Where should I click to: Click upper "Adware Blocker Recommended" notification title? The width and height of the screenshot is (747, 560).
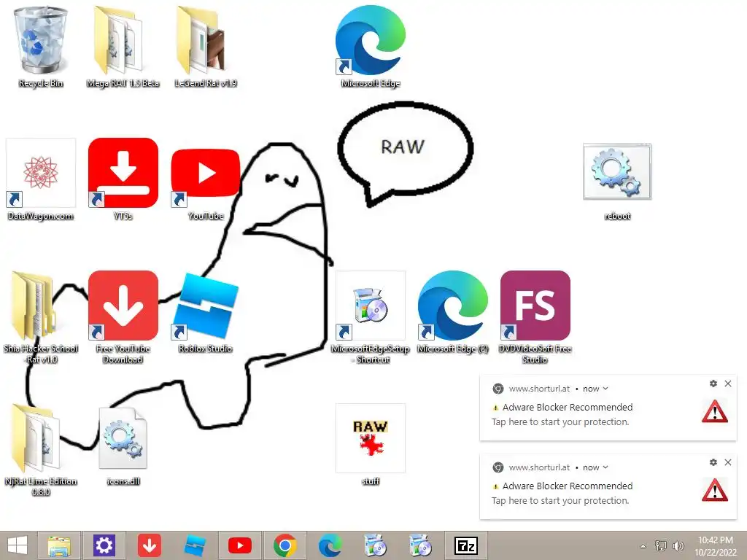(x=568, y=407)
